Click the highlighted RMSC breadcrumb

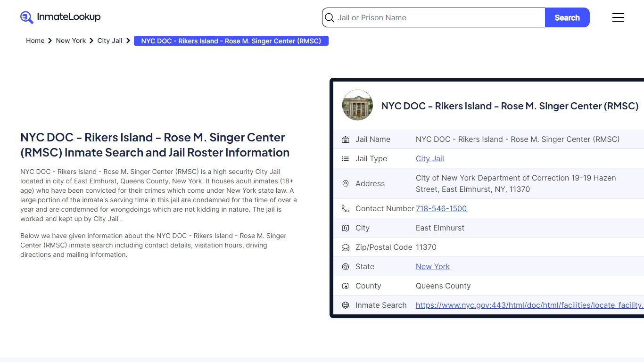231,41
